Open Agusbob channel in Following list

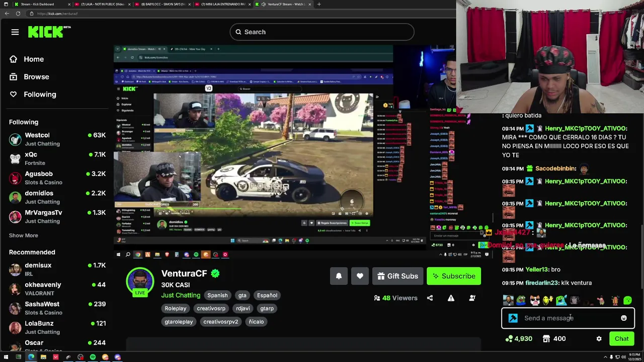57,178
